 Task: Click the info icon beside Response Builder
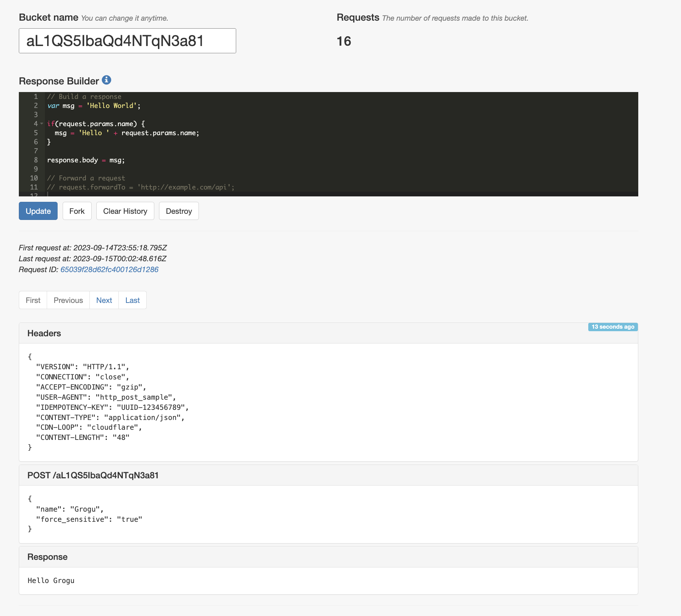(x=106, y=80)
